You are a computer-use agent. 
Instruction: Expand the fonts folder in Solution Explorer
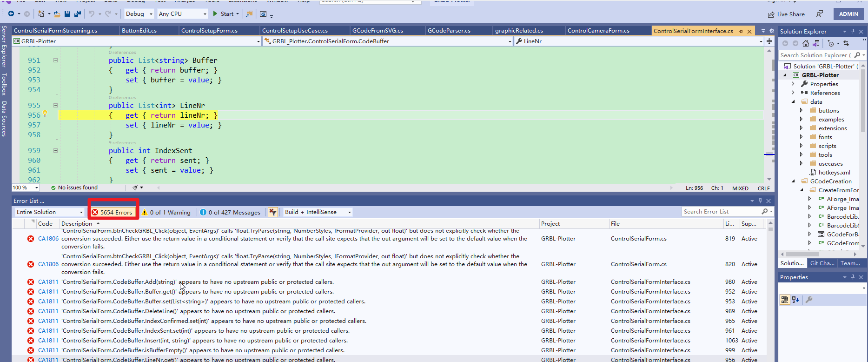click(x=801, y=137)
